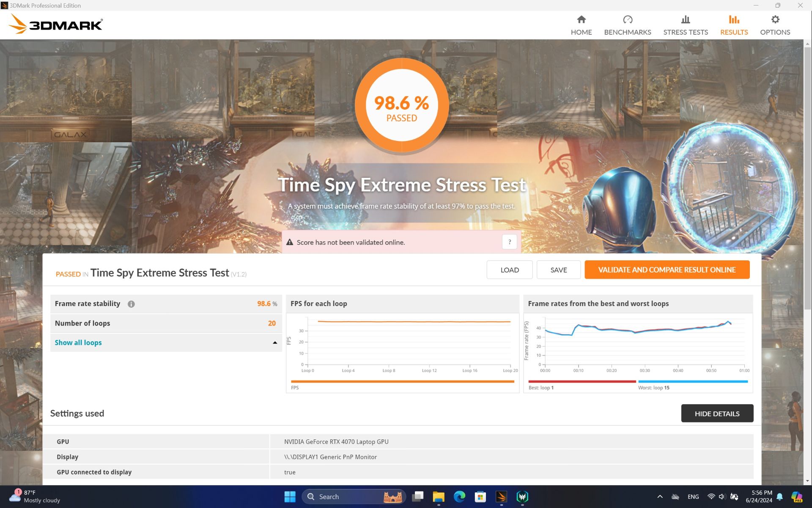This screenshot has width=812, height=508.
Task: Click the LOAD button
Action: click(x=510, y=270)
